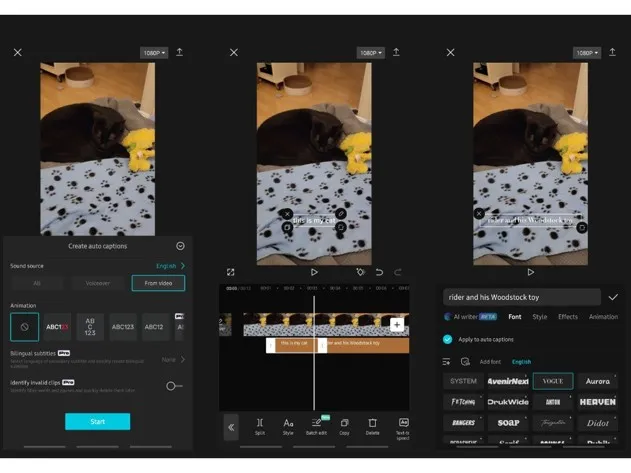Screen dimensions: 631x473
Task: Tap the Start button to generate captions
Action: tap(97, 421)
